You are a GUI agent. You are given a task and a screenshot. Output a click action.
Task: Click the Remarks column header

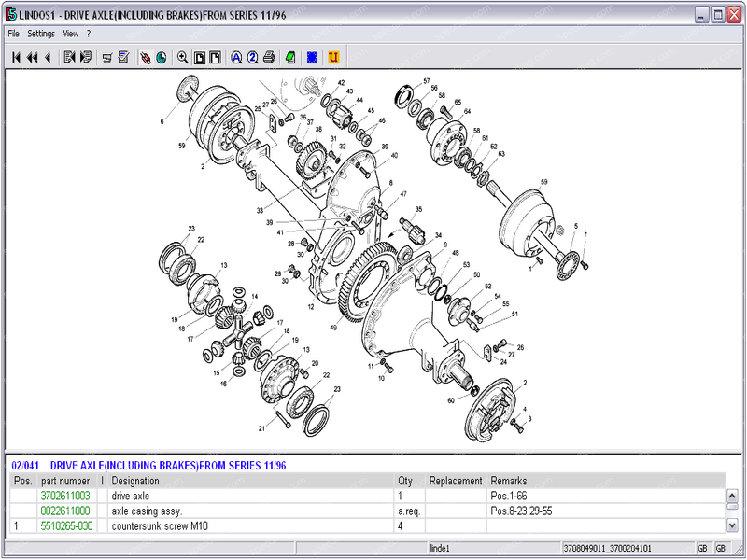click(x=509, y=482)
